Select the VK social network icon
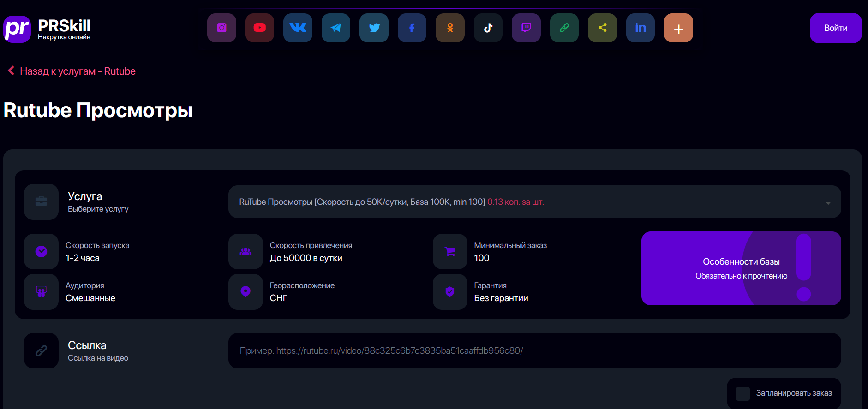The image size is (868, 409). [298, 28]
